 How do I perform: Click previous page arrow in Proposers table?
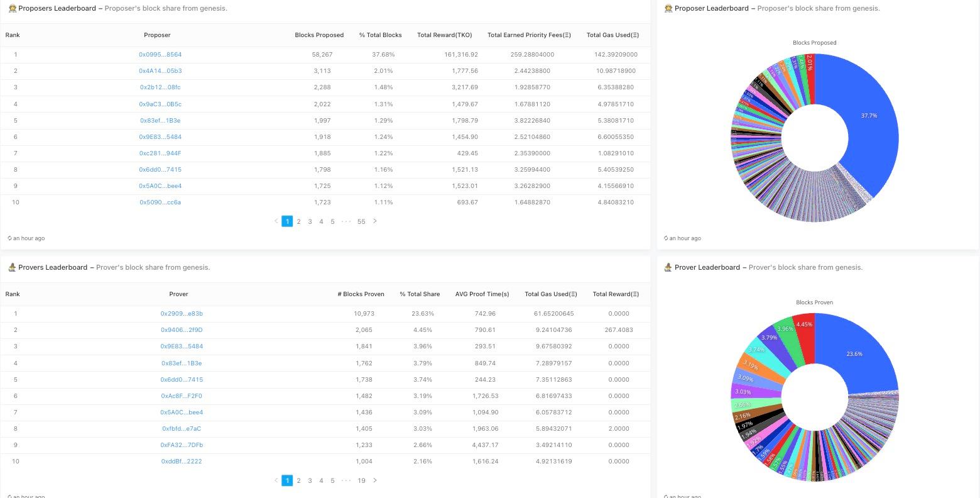(x=276, y=221)
